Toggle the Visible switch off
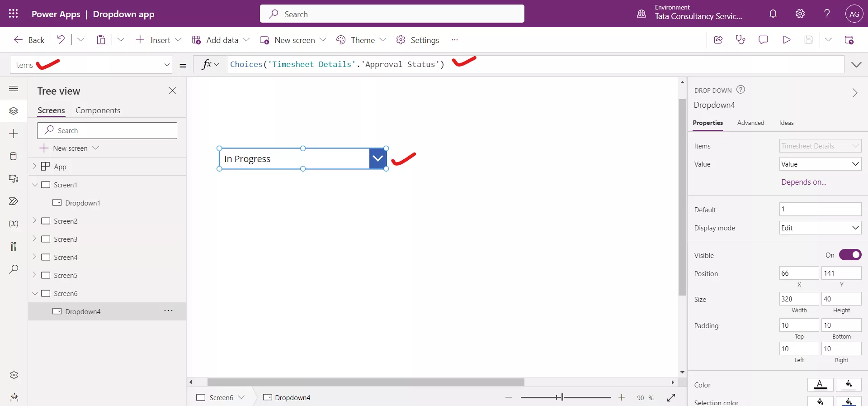This screenshot has width=868, height=406. point(850,255)
